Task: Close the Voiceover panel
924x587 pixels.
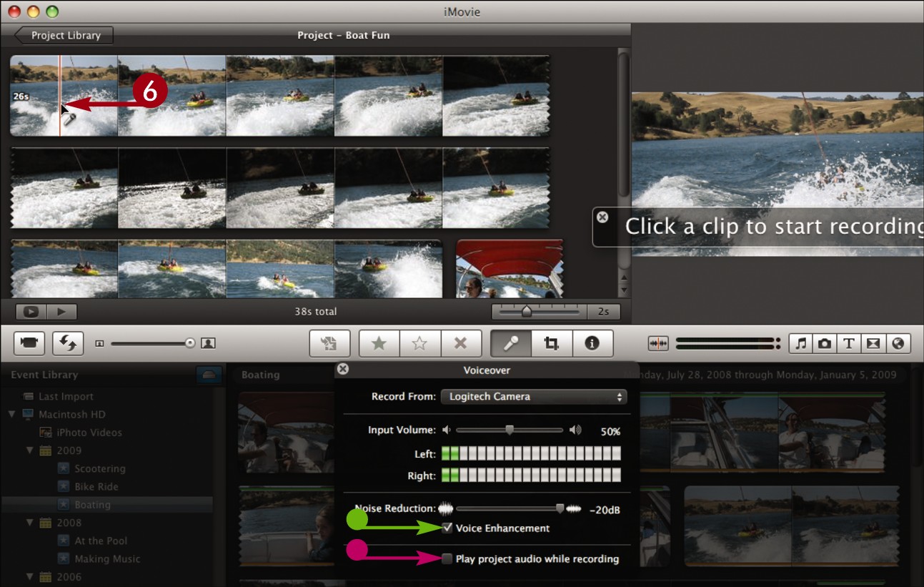Action: [343, 369]
